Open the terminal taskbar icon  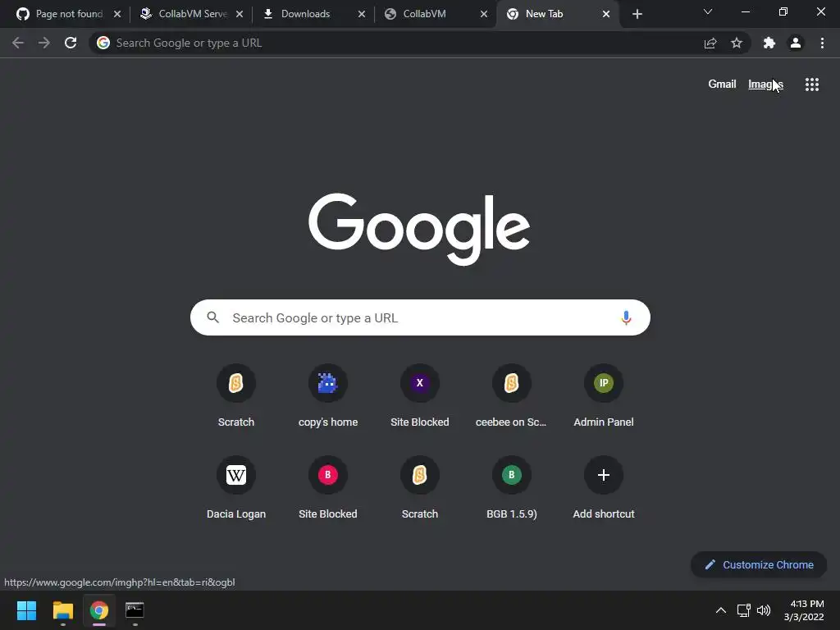[x=135, y=610]
